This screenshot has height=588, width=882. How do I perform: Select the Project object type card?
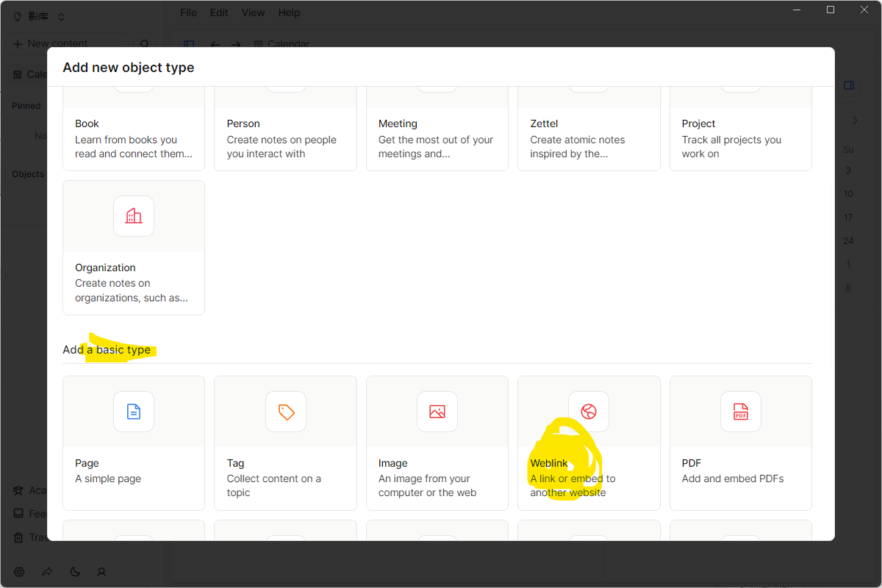point(740,138)
